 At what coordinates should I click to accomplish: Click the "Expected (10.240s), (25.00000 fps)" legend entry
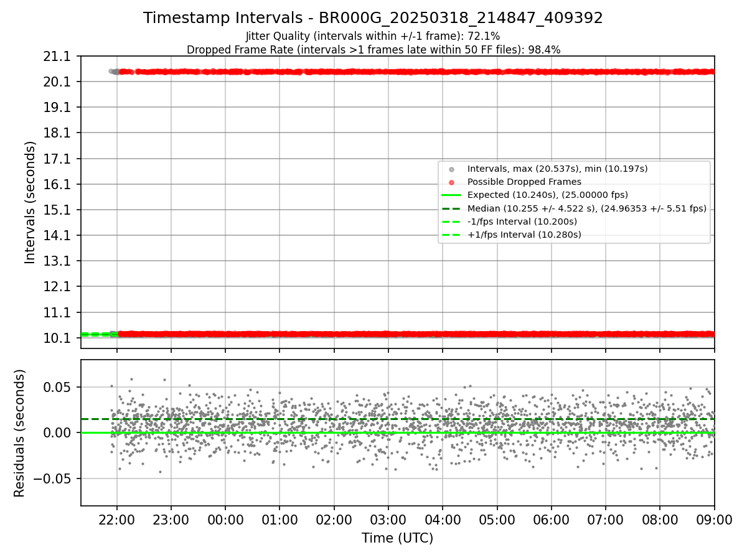pyautogui.click(x=548, y=195)
